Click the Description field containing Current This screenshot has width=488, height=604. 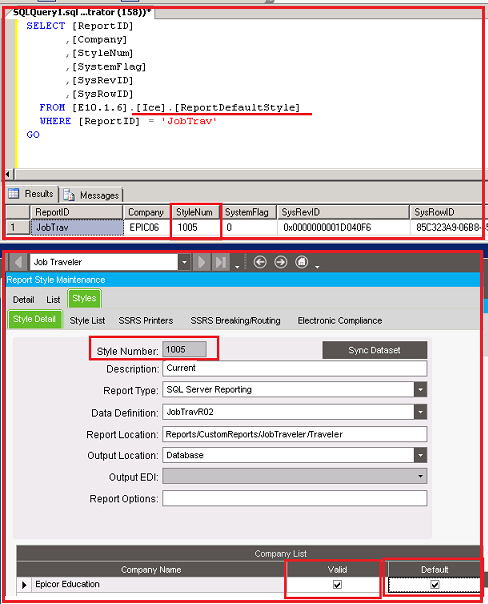pos(295,368)
